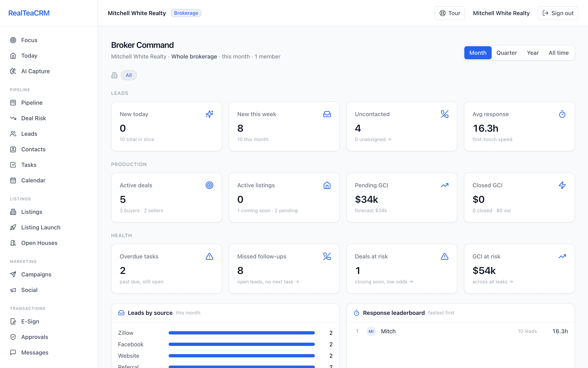Click warning triangle on Deals at risk card
The image size is (588, 368).
pos(445,257)
